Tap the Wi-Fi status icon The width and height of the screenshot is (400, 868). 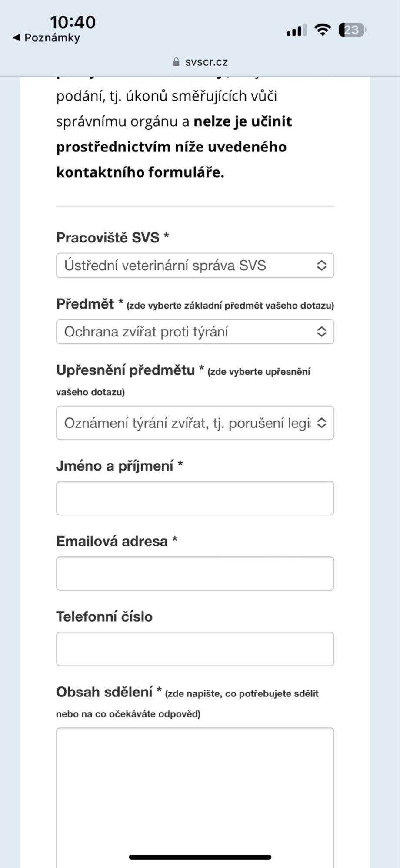pos(322,30)
